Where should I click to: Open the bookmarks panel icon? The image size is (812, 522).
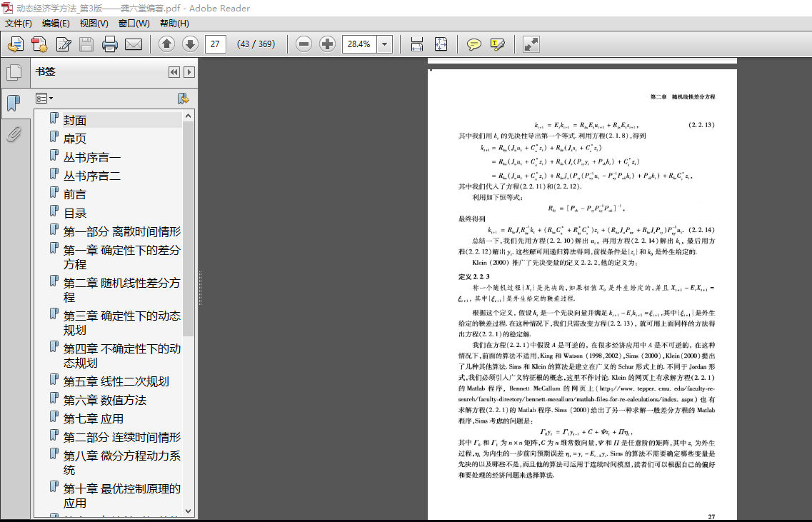pyautogui.click(x=14, y=104)
